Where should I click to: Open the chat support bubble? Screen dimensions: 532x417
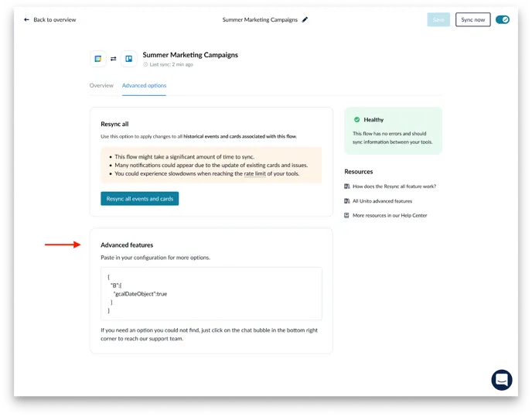point(501,380)
